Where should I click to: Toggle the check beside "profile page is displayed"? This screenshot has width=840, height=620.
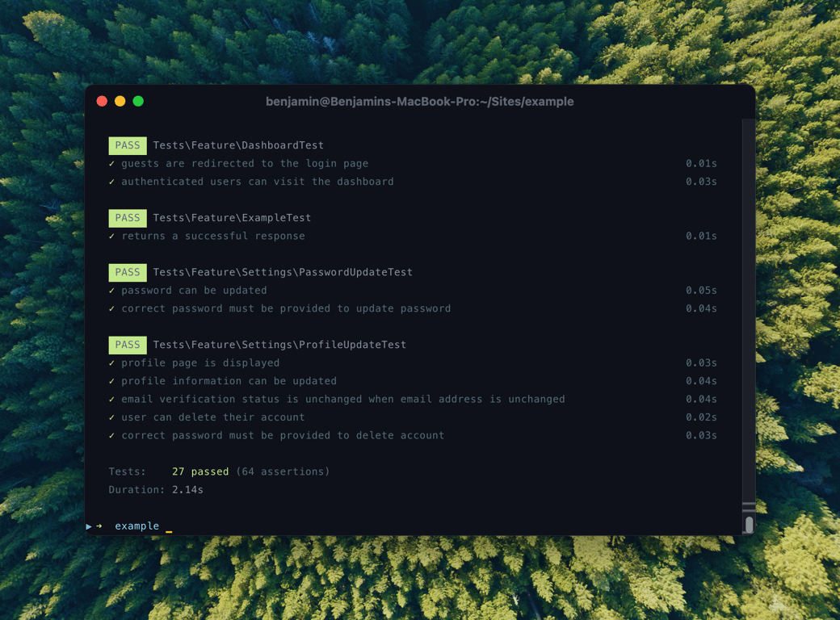111,362
